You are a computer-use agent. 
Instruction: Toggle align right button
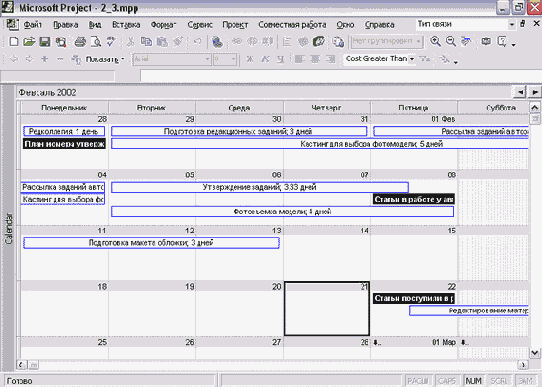(x=330, y=59)
